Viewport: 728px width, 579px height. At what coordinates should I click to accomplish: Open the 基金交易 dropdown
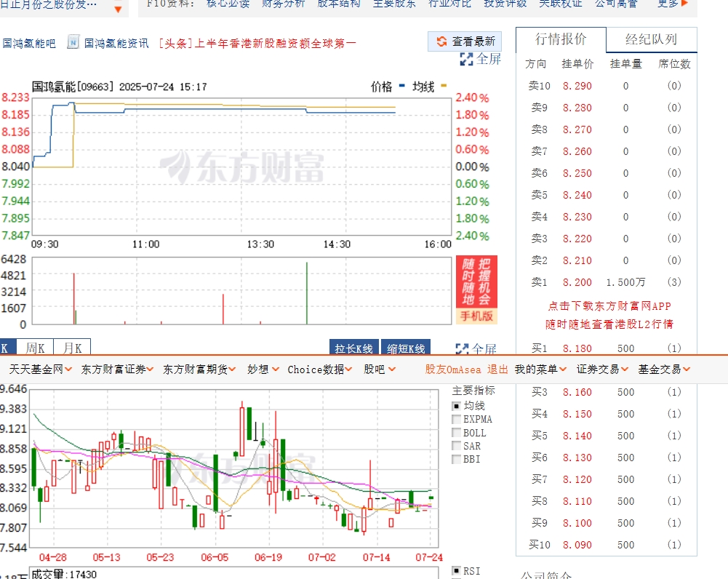[x=665, y=369]
